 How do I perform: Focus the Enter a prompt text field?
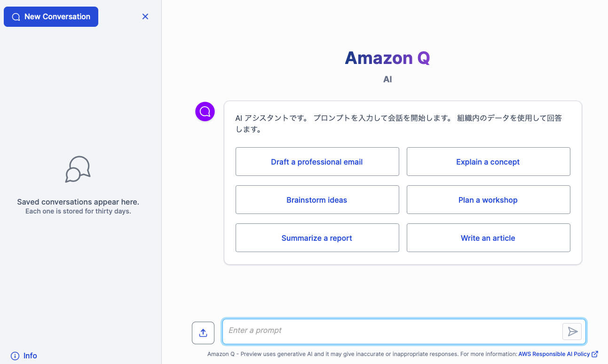pos(393,331)
